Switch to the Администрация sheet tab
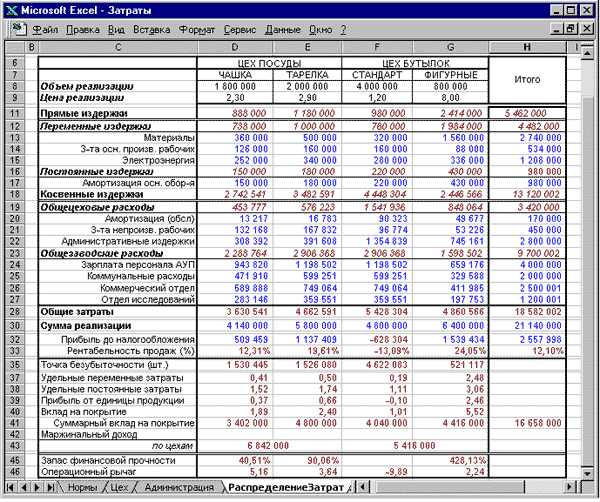 (x=179, y=487)
